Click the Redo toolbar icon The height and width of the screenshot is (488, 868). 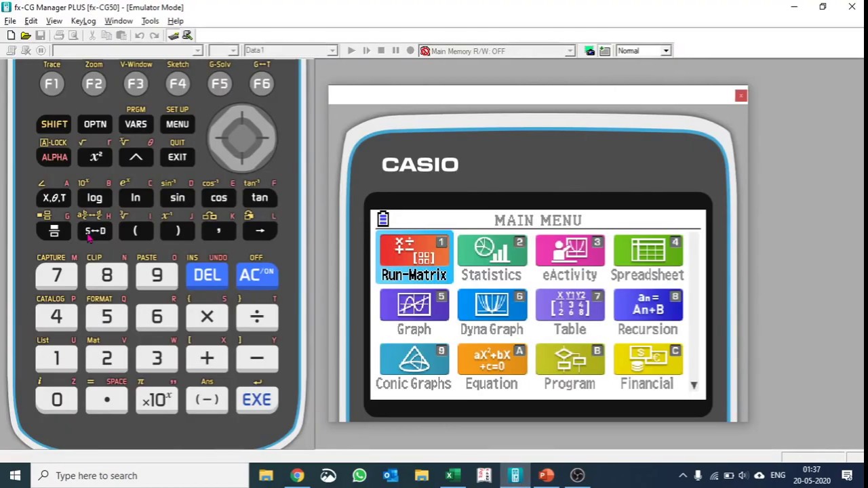click(154, 35)
